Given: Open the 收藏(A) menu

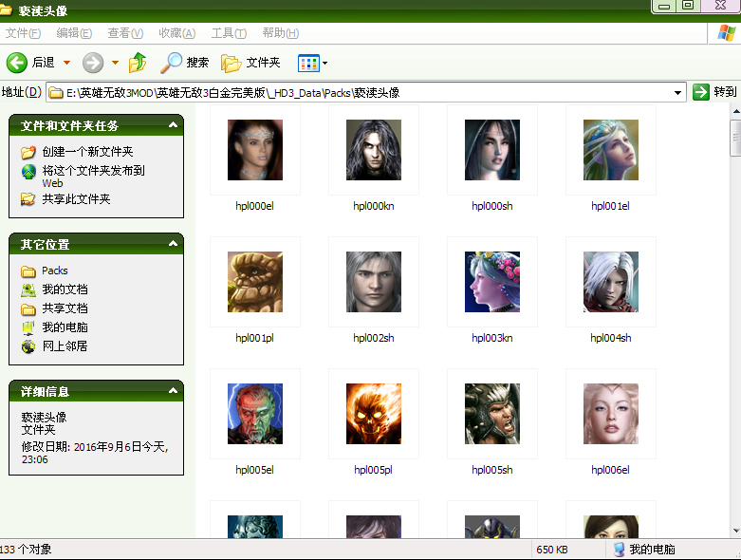Looking at the screenshot, I should (176, 33).
